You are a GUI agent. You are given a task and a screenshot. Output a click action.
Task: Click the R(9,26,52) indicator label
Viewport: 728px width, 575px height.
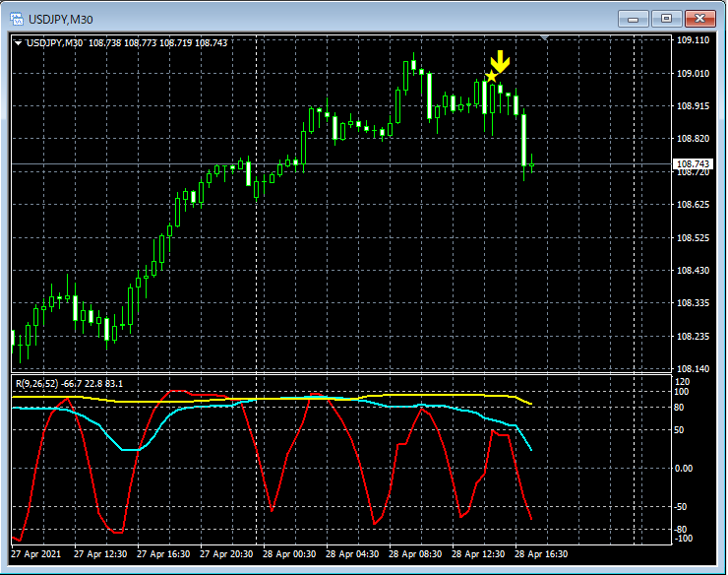pos(35,383)
